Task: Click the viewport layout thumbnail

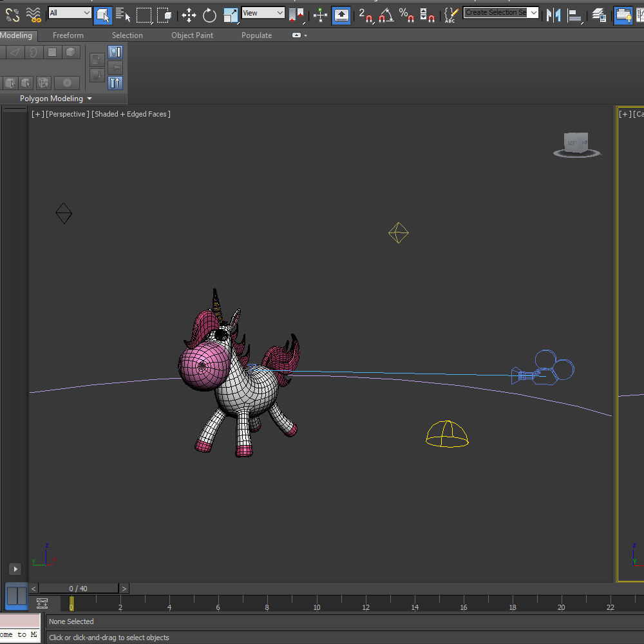Action: pos(17,596)
